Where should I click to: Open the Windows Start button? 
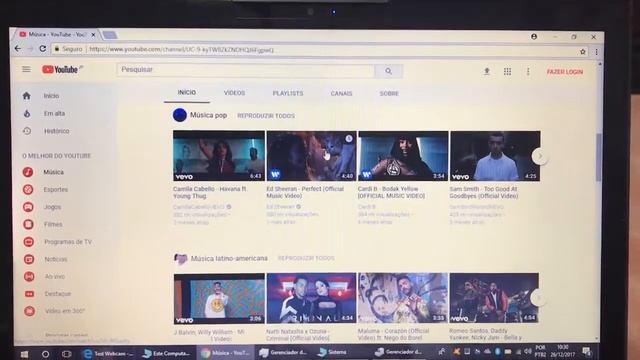24,354
